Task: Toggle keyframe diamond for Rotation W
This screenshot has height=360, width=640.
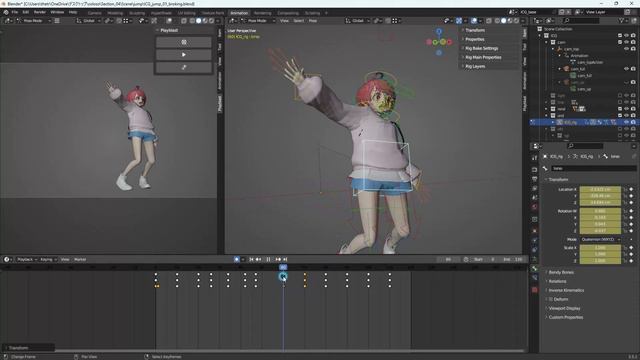Action: [x=631, y=211]
